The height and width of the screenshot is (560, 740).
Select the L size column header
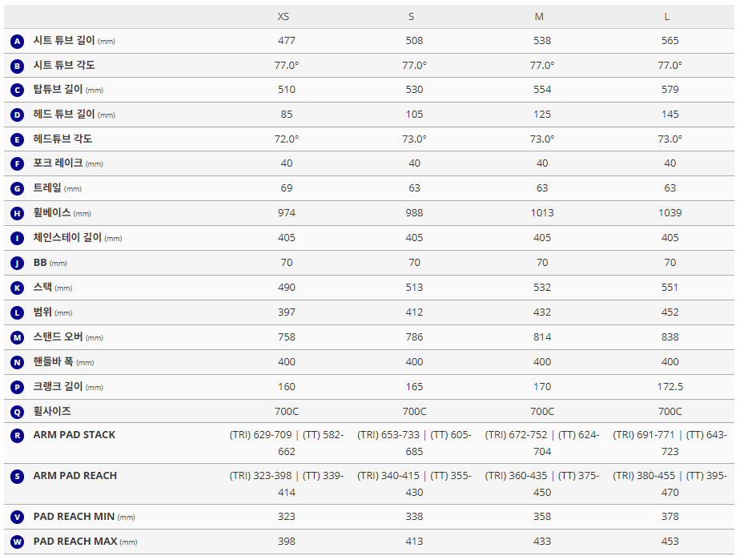point(667,17)
